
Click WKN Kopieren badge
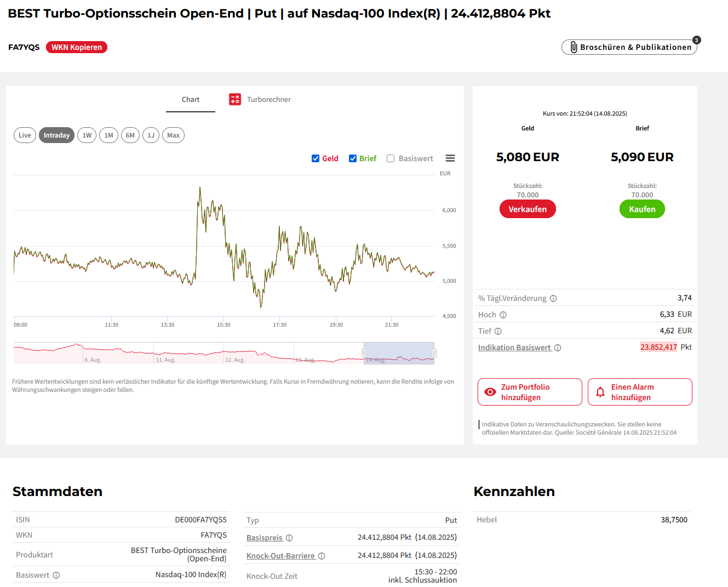[77, 47]
